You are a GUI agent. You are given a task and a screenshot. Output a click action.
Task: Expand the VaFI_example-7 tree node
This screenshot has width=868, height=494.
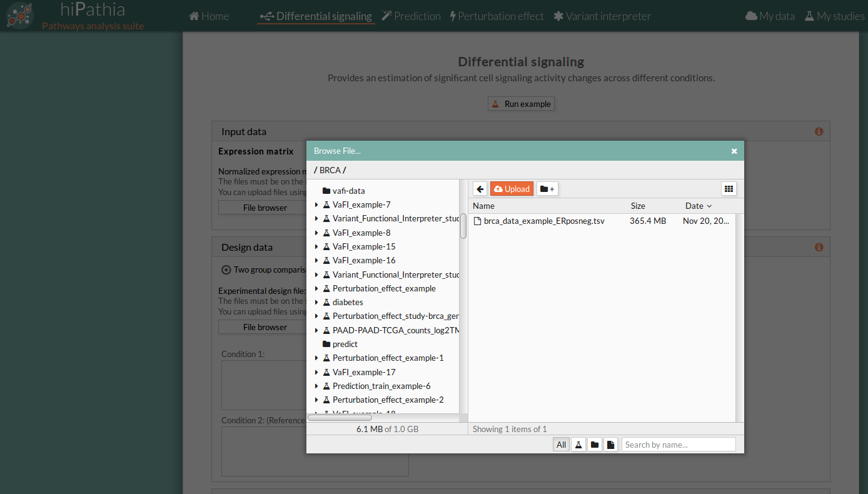point(316,205)
